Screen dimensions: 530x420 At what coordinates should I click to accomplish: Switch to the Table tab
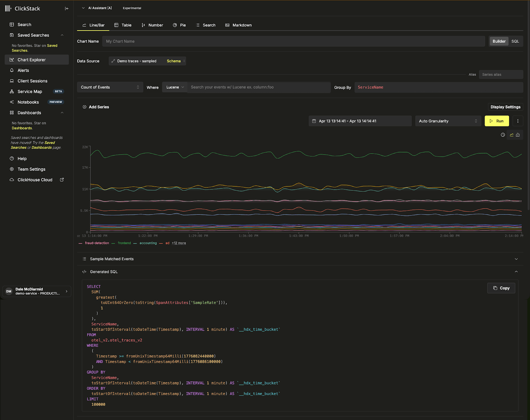pos(123,25)
